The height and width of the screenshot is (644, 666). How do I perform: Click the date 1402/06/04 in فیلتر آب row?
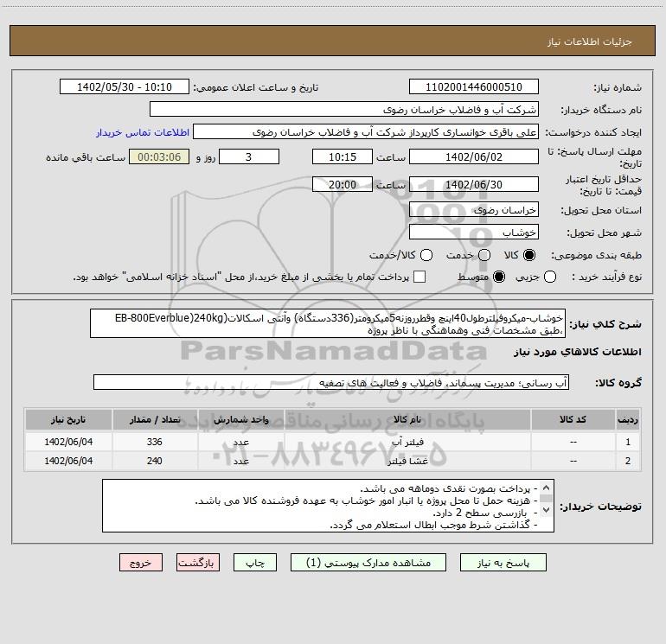pos(68,442)
